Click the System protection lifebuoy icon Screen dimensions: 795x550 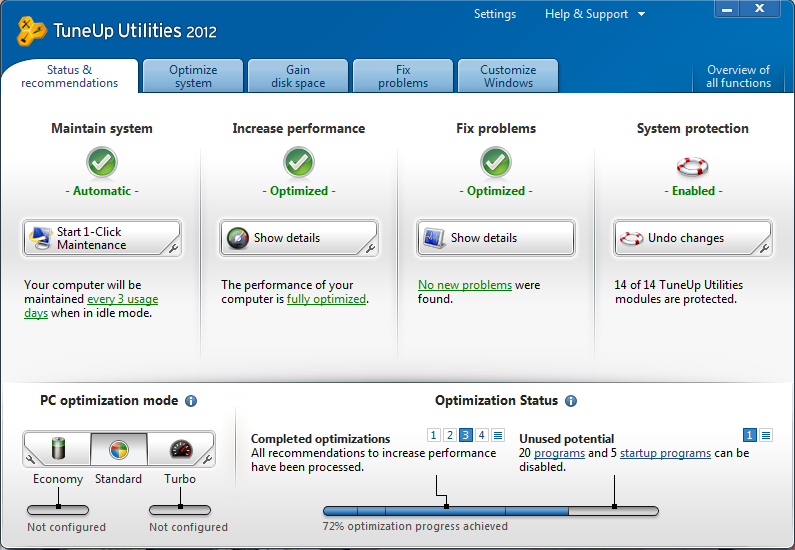693,166
